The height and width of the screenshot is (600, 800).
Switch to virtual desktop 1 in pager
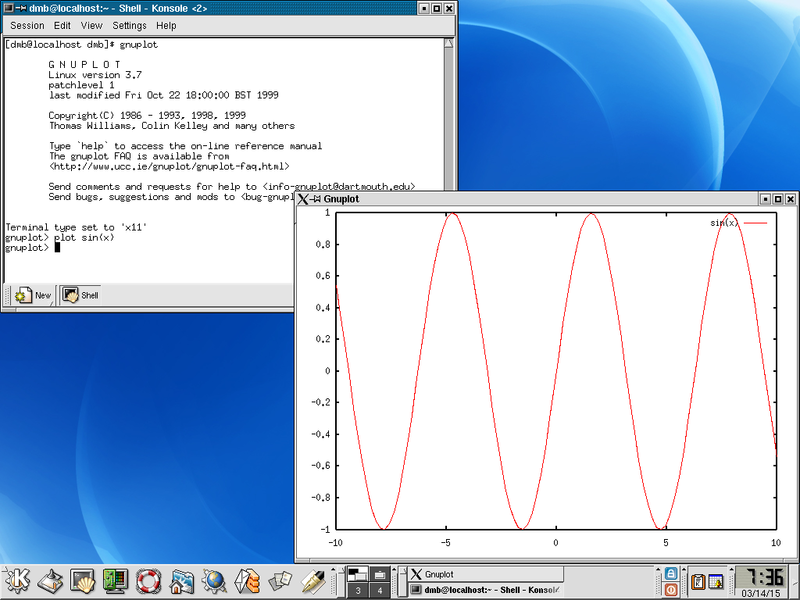click(358, 574)
